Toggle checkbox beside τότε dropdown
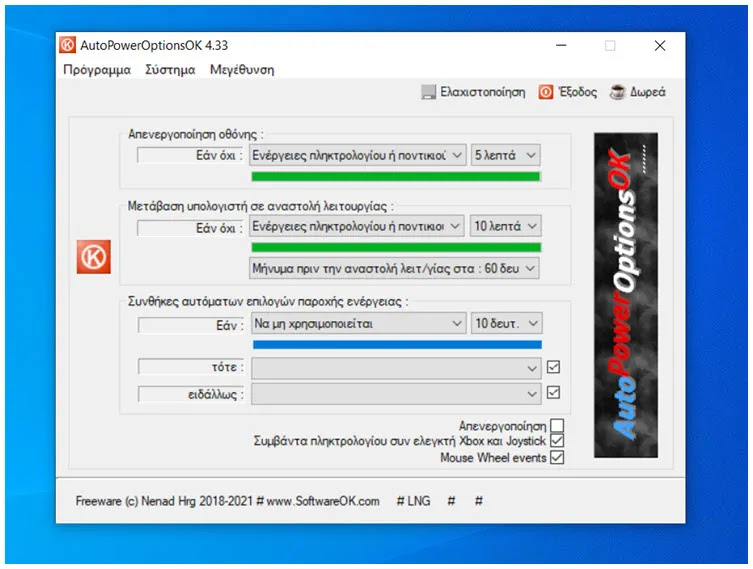 (553, 367)
